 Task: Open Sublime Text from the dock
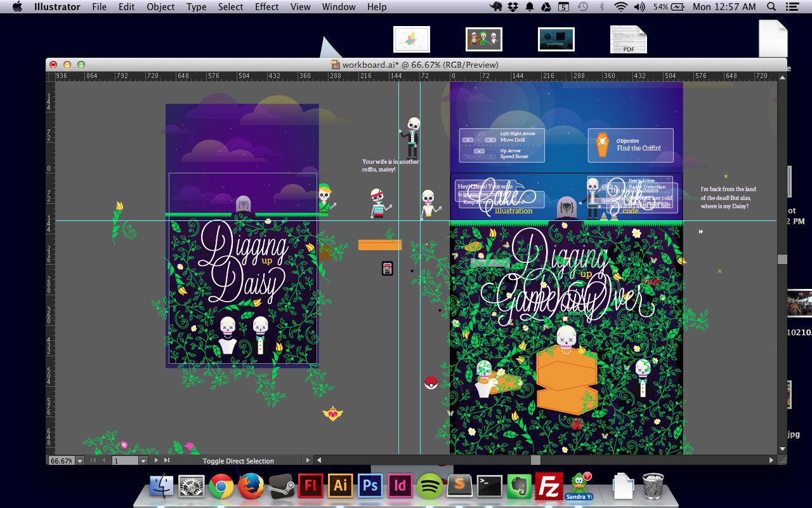point(460,487)
